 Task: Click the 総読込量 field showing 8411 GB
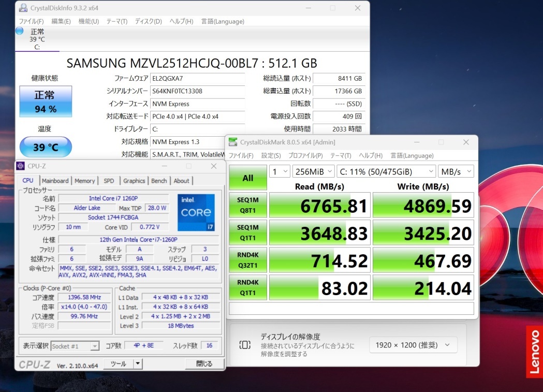[339, 78]
